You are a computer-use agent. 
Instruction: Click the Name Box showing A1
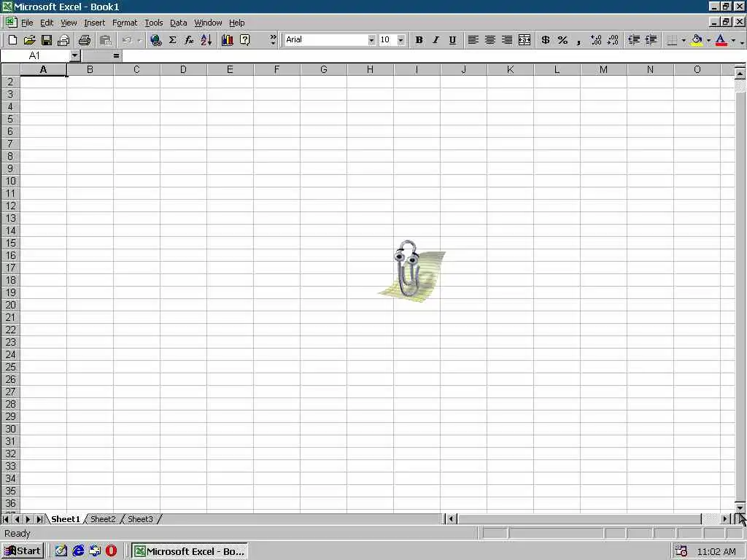tap(35, 55)
